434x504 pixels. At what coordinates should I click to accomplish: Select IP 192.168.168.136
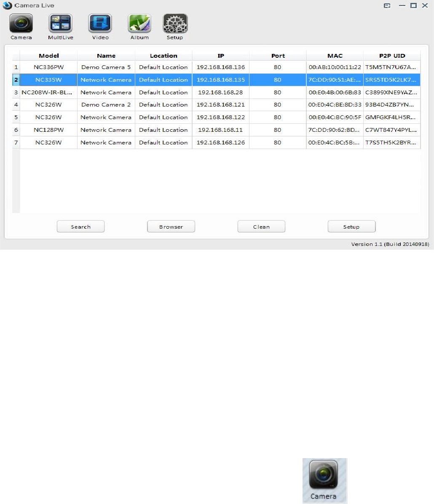[221, 67]
